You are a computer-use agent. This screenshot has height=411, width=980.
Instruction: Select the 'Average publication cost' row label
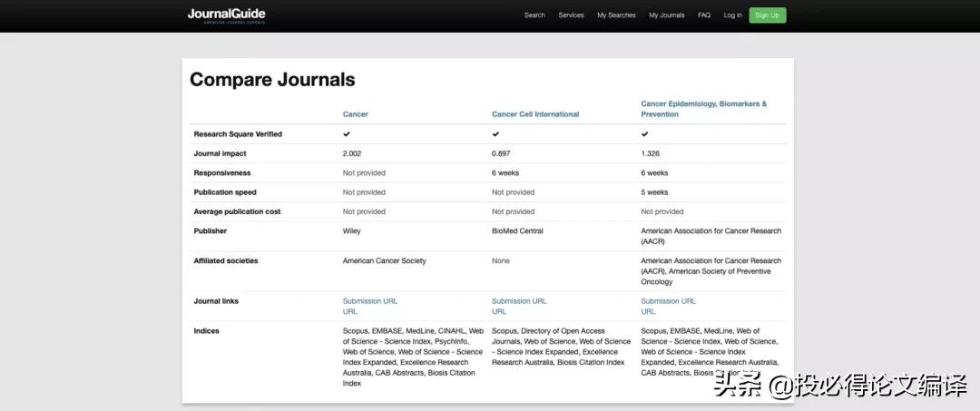(x=237, y=211)
